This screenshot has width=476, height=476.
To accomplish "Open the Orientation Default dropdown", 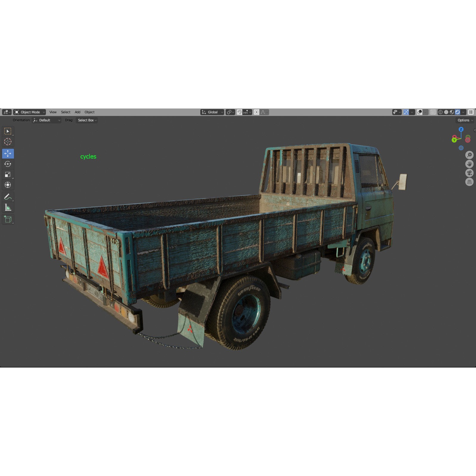I will tap(47, 120).
